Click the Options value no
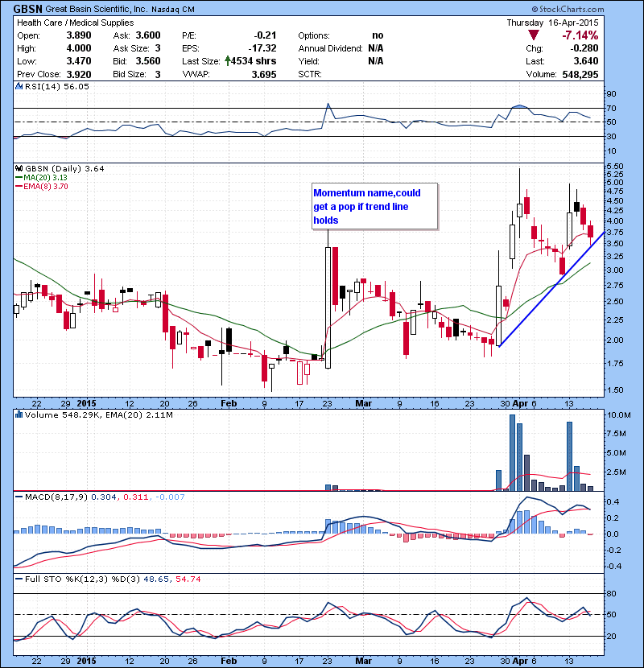 click(378, 35)
